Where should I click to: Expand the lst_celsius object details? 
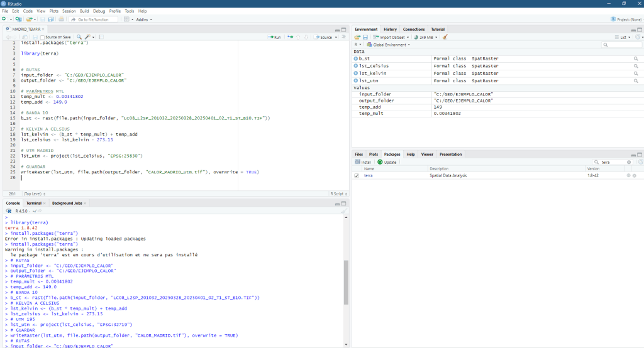[356, 66]
